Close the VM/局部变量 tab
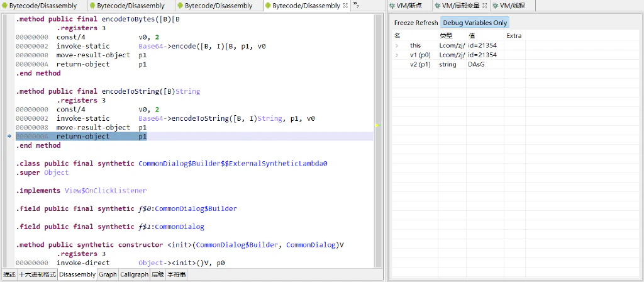Screen dimensions: 644x282 click(484, 6)
